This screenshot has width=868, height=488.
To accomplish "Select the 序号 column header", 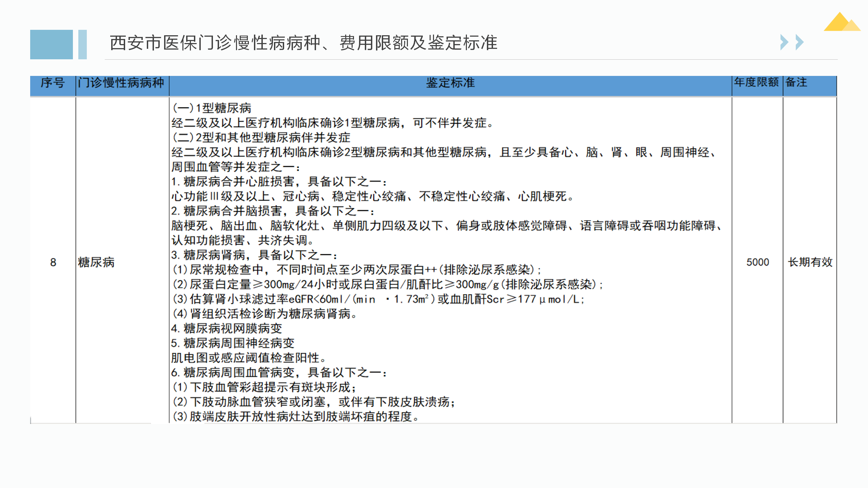I will pyautogui.click(x=53, y=83).
